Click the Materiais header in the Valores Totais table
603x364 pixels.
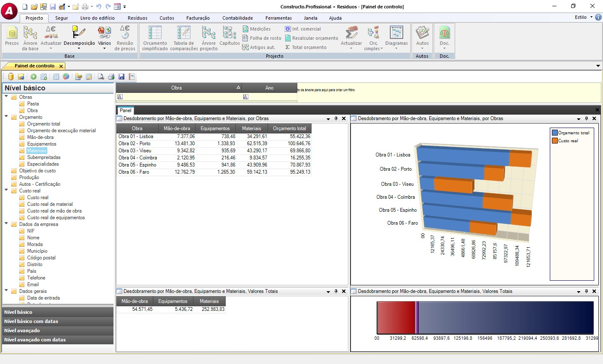[x=209, y=301]
